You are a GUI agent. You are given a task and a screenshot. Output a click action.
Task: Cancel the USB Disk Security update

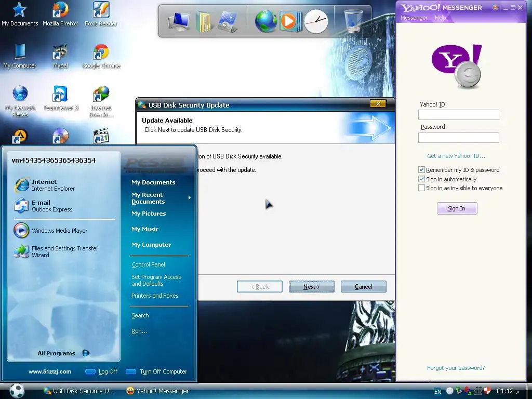(x=363, y=287)
